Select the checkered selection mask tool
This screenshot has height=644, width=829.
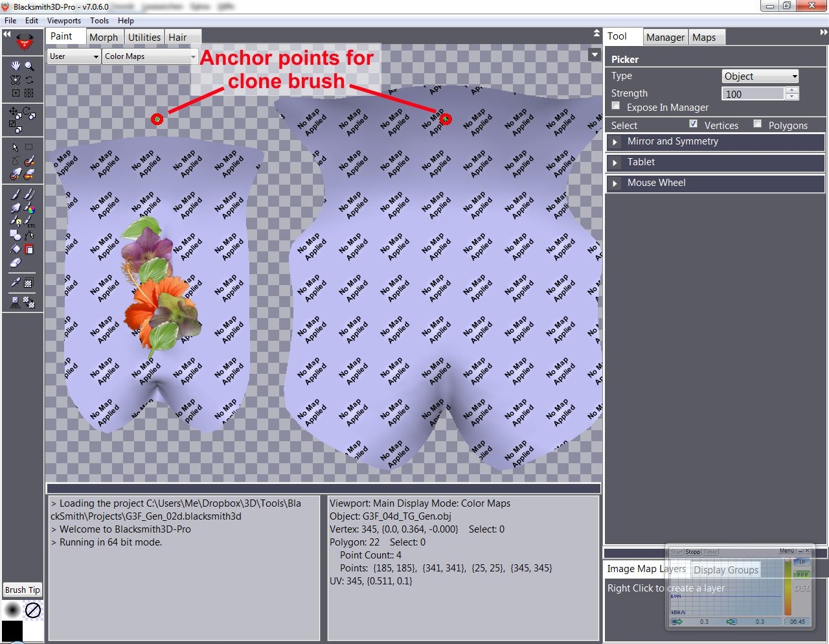coord(29,282)
